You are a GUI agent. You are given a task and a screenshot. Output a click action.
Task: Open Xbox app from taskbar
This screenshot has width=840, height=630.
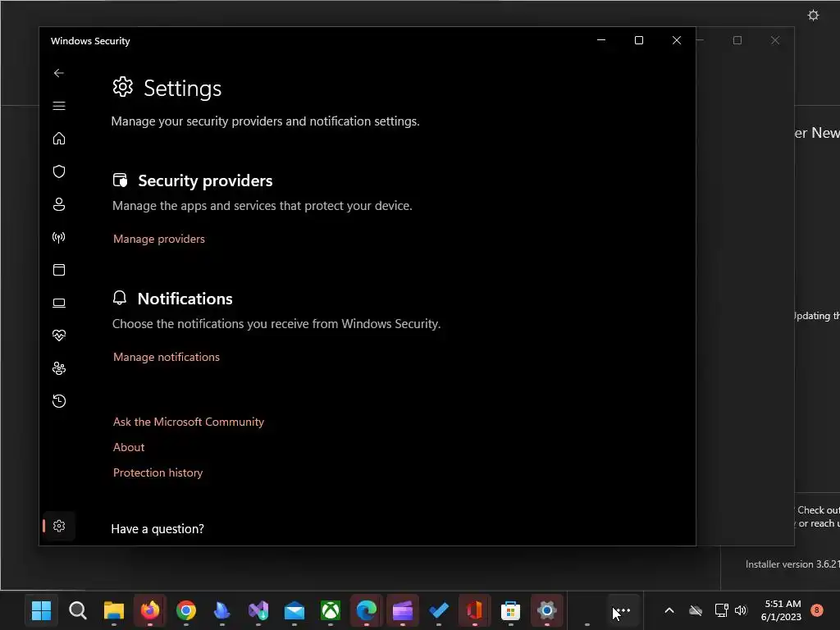331,610
